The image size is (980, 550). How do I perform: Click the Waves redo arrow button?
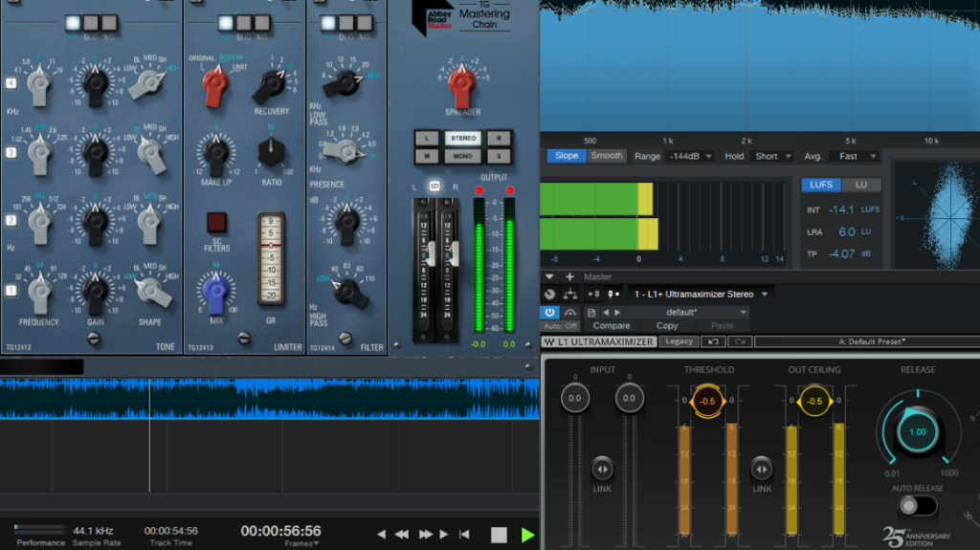tap(740, 341)
